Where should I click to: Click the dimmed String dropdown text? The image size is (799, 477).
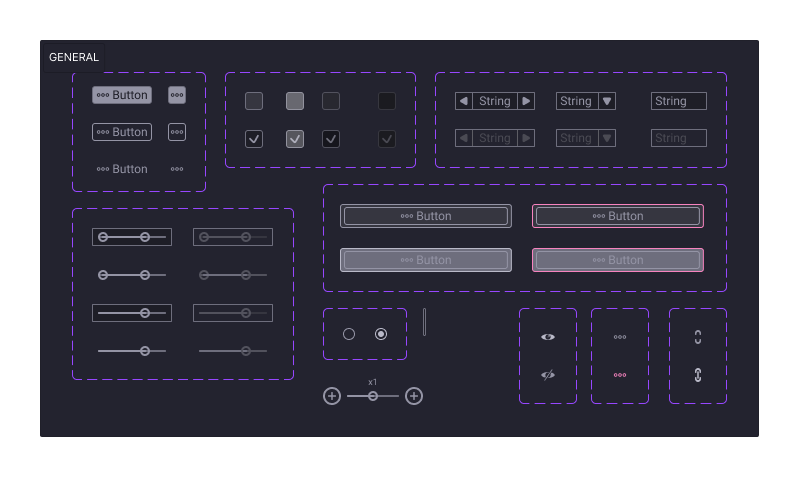click(x=576, y=138)
